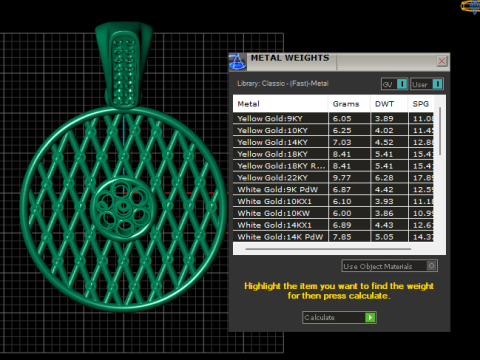The height and width of the screenshot is (360, 480).
Task: Click the 9.77 grams value
Action: click(342, 178)
